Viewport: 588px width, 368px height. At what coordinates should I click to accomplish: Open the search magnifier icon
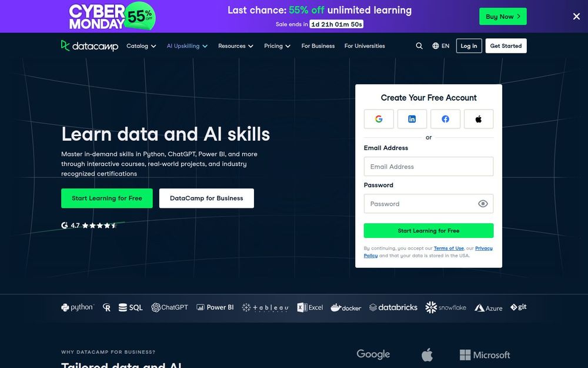click(x=419, y=46)
